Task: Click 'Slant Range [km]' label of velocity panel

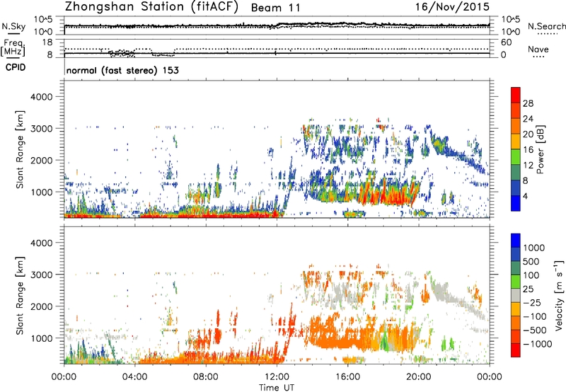Action: [x=20, y=296]
